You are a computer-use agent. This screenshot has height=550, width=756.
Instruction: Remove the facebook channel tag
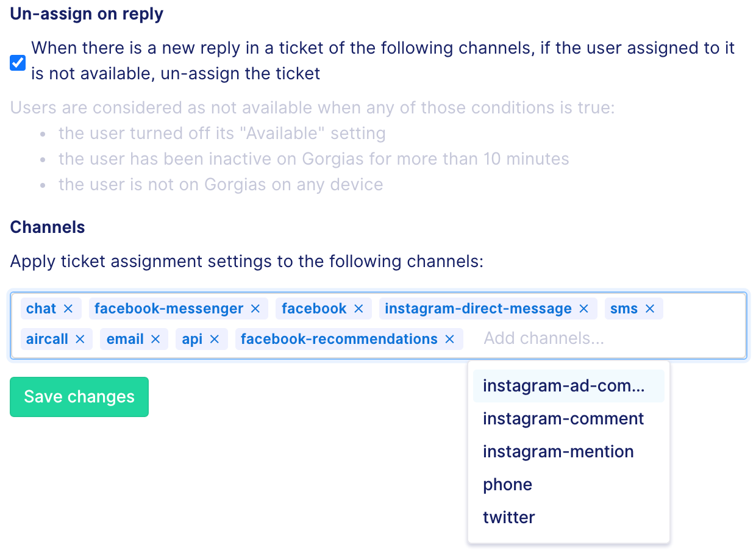tap(359, 309)
